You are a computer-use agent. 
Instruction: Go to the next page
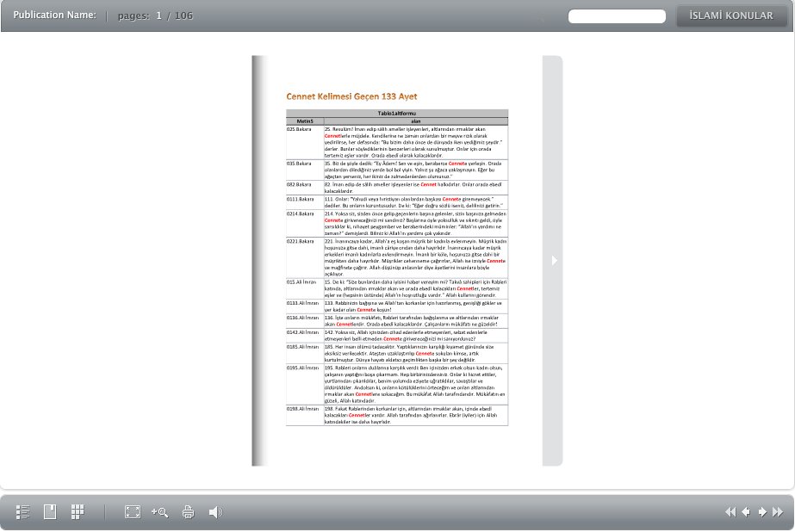pos(762,512)
